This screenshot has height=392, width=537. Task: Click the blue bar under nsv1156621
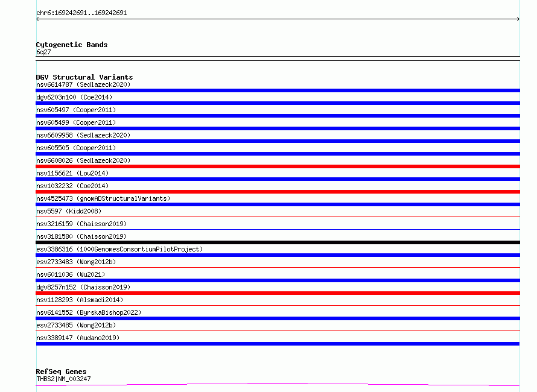pos(278,179)
